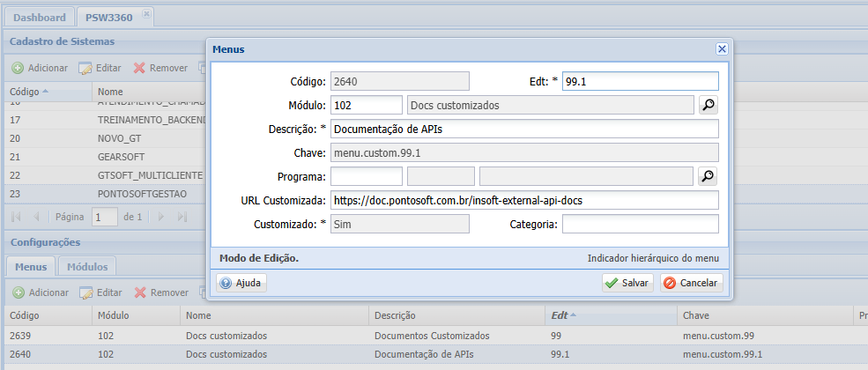Go to next page in pager

coord(161,217)
